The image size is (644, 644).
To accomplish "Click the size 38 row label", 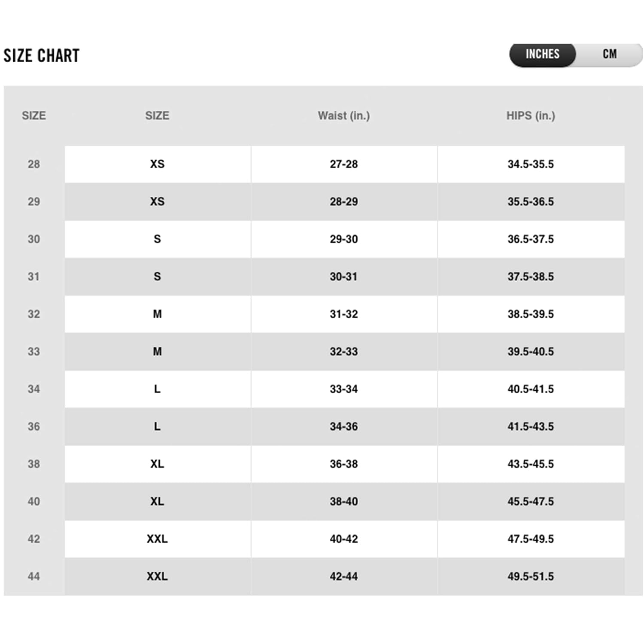I will [x=34, y=464].
